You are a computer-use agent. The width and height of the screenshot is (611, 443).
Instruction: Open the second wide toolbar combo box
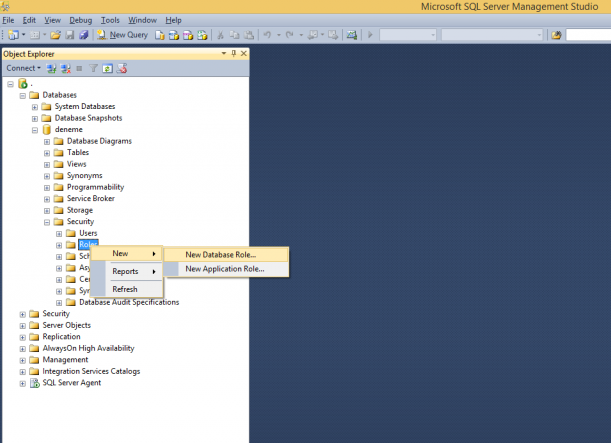[492, 35]
